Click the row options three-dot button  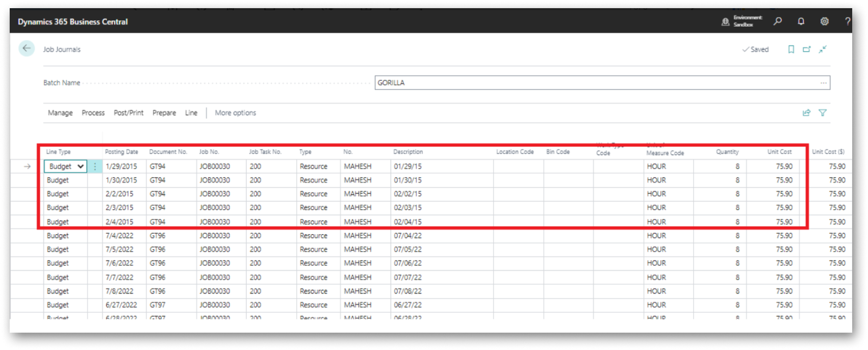[95, 166]
